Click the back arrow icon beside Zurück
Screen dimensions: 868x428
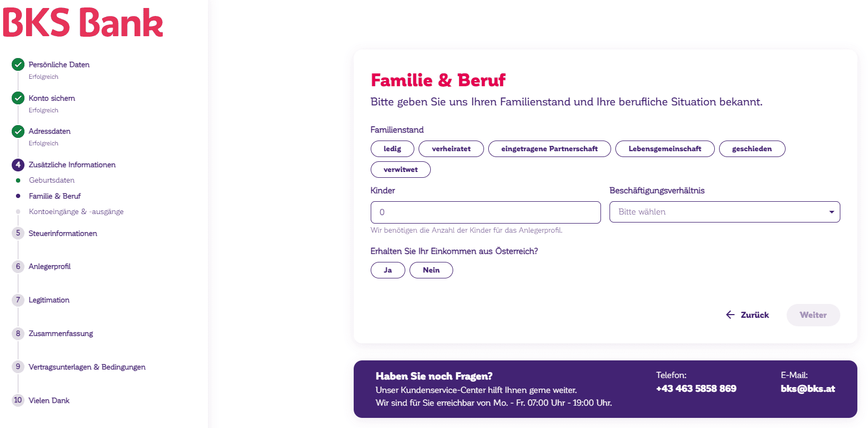click(x=730, y=315)
